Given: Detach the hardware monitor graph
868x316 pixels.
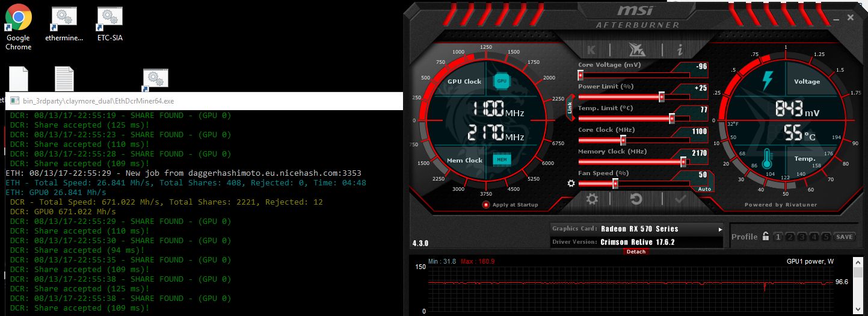Looking at the screenshot, I should click(x=636, y=252).
